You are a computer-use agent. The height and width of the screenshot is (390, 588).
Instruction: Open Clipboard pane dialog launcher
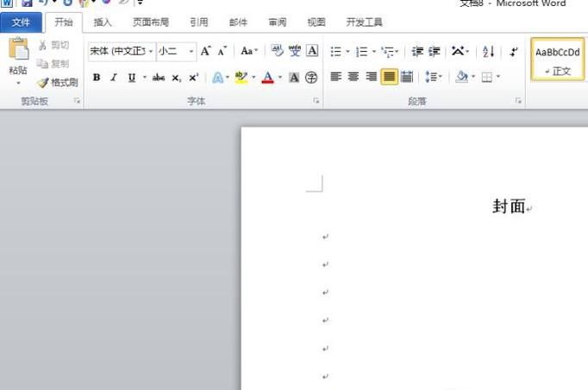[78, 101]
